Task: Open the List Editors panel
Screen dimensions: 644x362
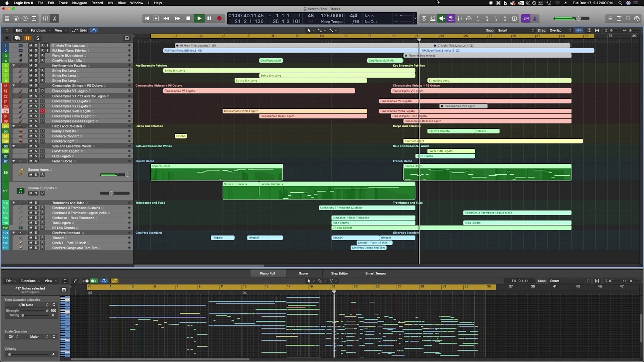Action: (x=610, y=18)
